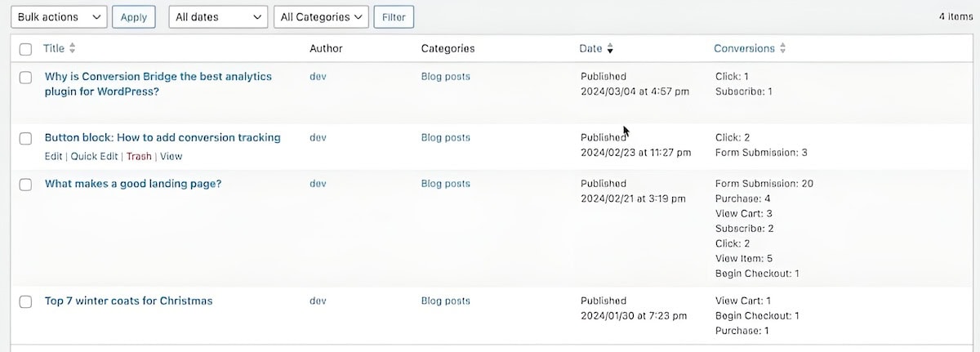
Task: Check the Conversion Bridge analytics plugin post
Action: [25, 77]
